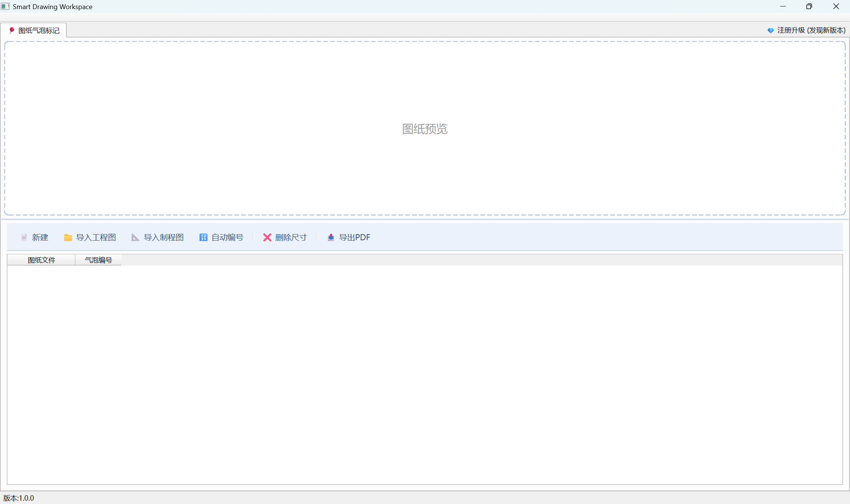The width and height of the screenshot is (850, 504).
Task: Click the blue diamond upgrade icon
Action: point(771,30)
